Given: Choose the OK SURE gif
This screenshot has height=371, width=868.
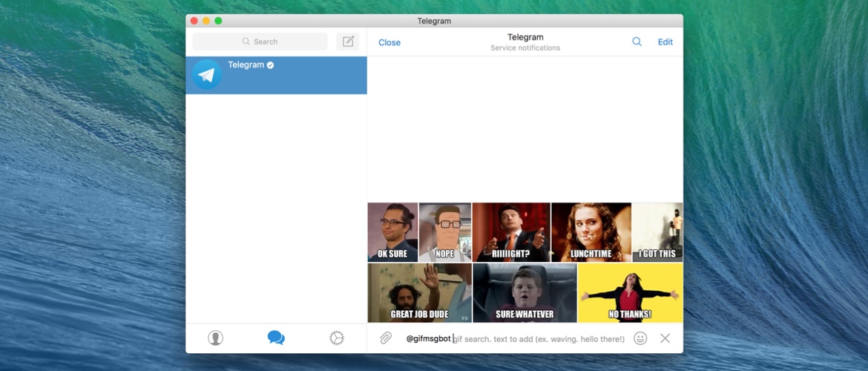Looking at the screenshot, I should 392,232.
